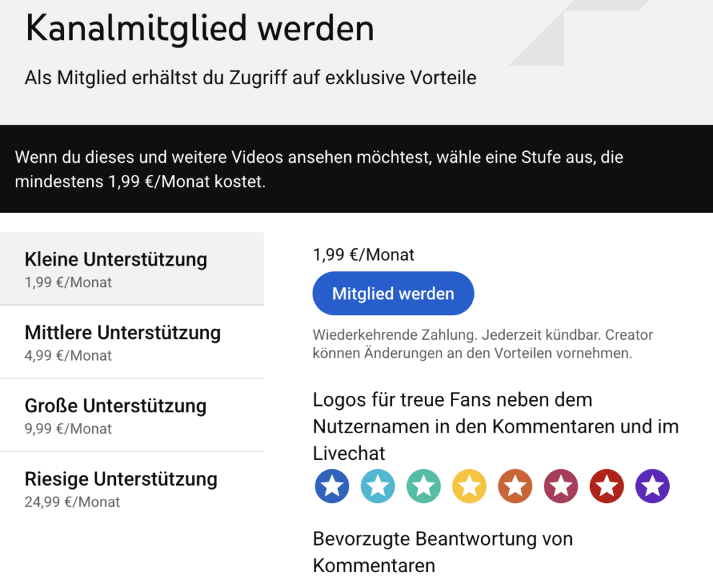This screenshot has width=713, height=588.
Task: Click the black banner about minimum tier
Action: coord(356,169)
